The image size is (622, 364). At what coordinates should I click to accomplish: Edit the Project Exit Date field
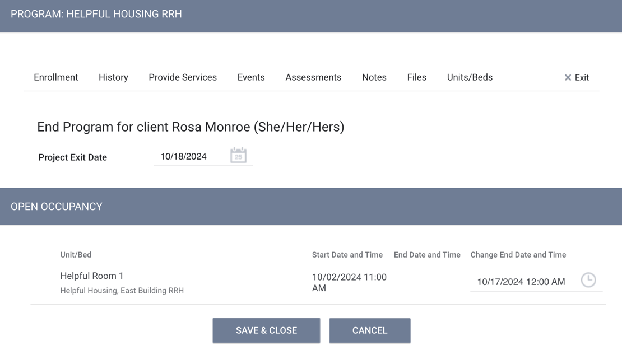click(x=191, y=157)
